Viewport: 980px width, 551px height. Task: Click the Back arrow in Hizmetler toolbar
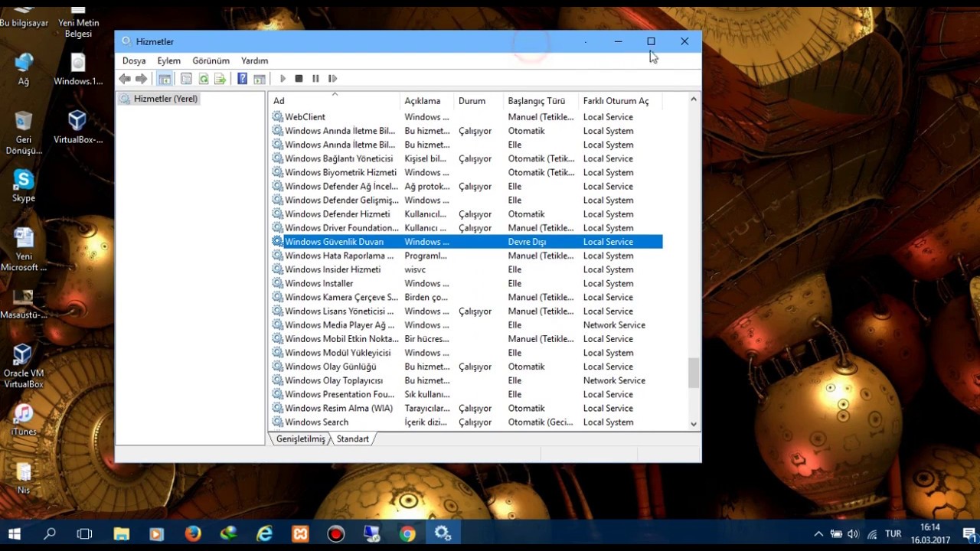tap(125, 79)
